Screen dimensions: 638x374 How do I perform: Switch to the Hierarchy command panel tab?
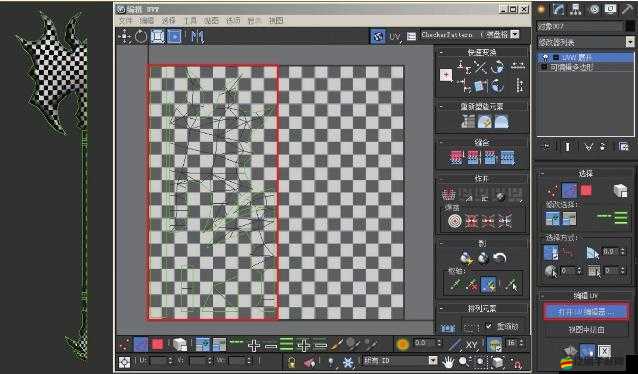pos(576,10)
